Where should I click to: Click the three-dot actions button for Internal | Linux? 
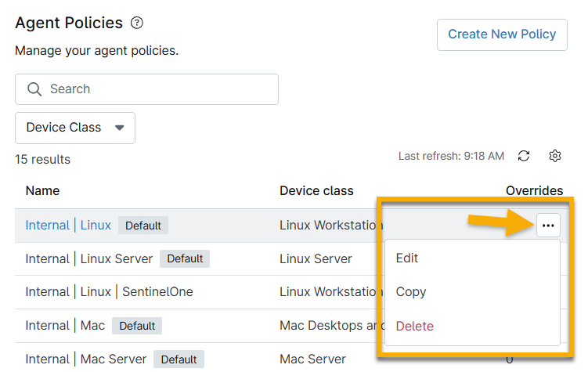(548, 226)
